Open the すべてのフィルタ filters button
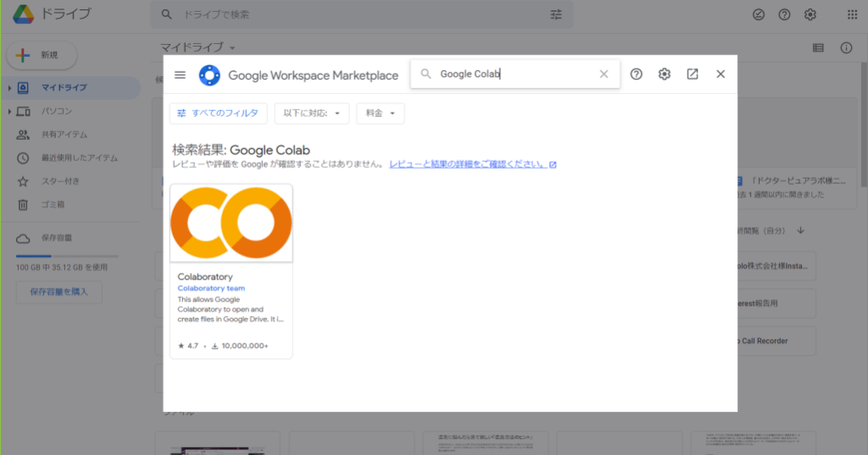 pyautogui.click(x=218, y=114)
